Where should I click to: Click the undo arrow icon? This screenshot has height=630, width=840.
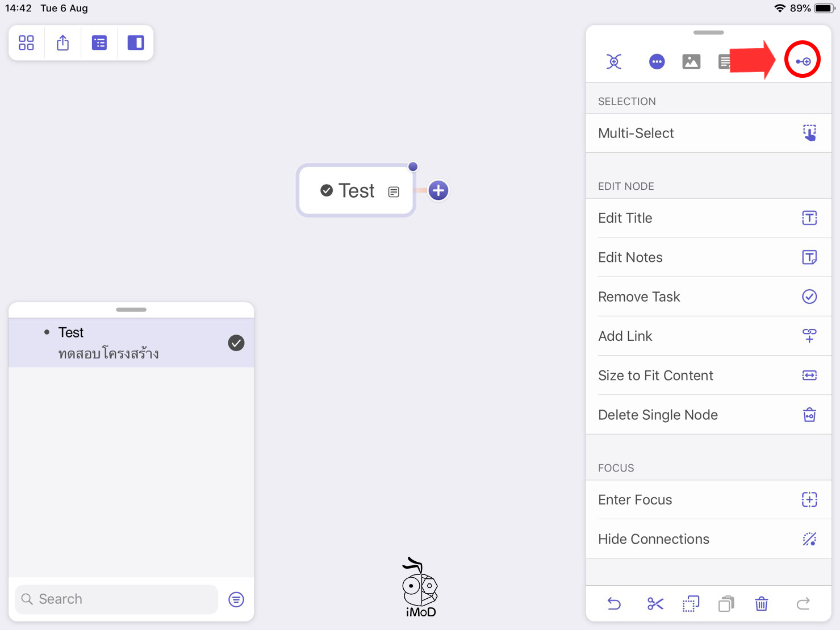coord(614,603)
